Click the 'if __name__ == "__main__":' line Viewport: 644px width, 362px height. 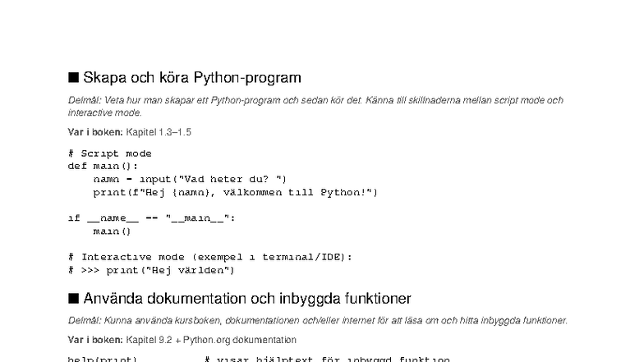point(151,218)
